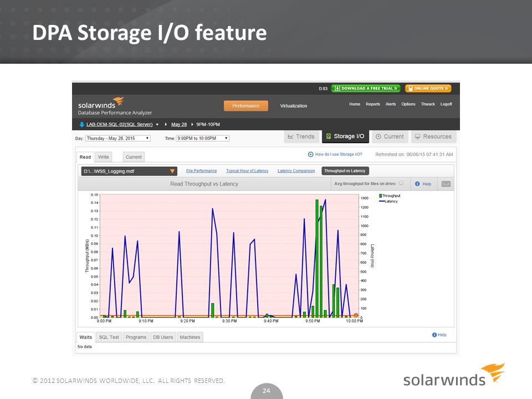
Task: Open Thwack community link
Action: click(x=428, y=104)
